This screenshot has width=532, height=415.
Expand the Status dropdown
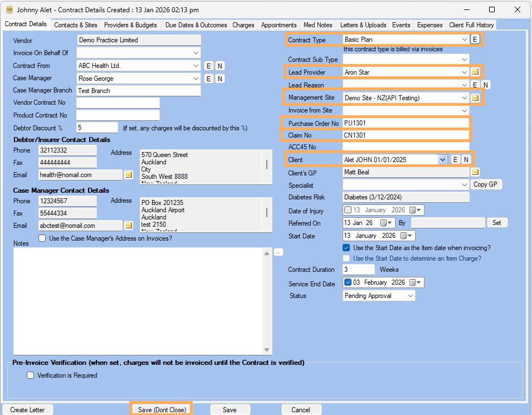tap(410, 296)
